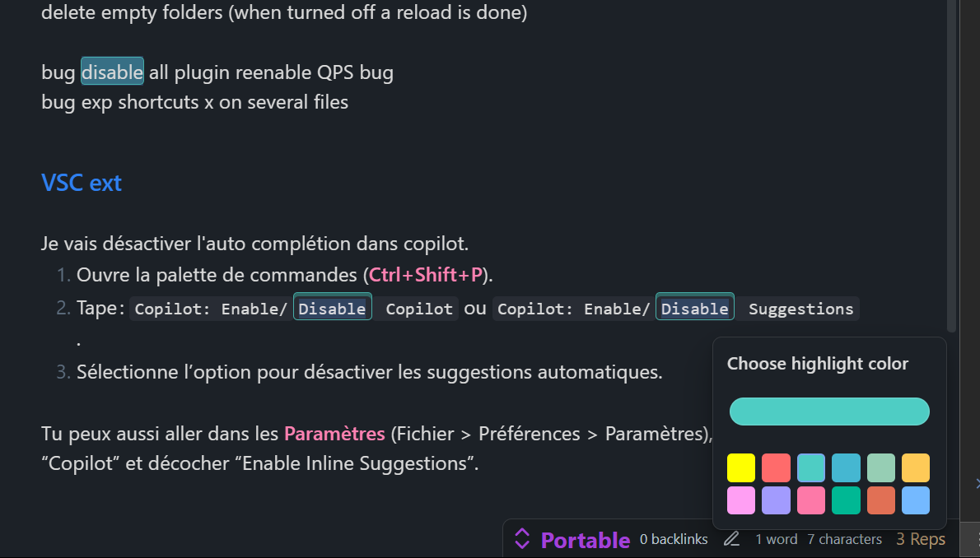The image size is (980, 558).
Task: Select the terracotta swatch in the bottom row
Action: 881,500
